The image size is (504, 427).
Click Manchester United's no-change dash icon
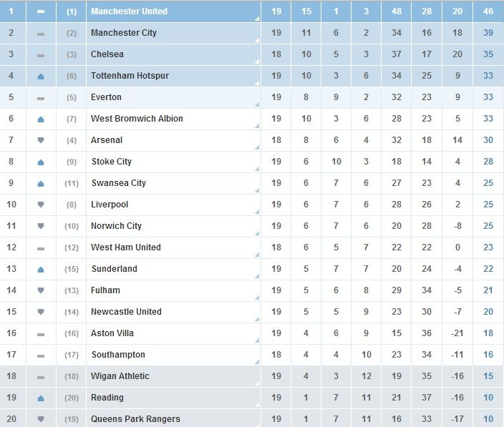[41, 11]
